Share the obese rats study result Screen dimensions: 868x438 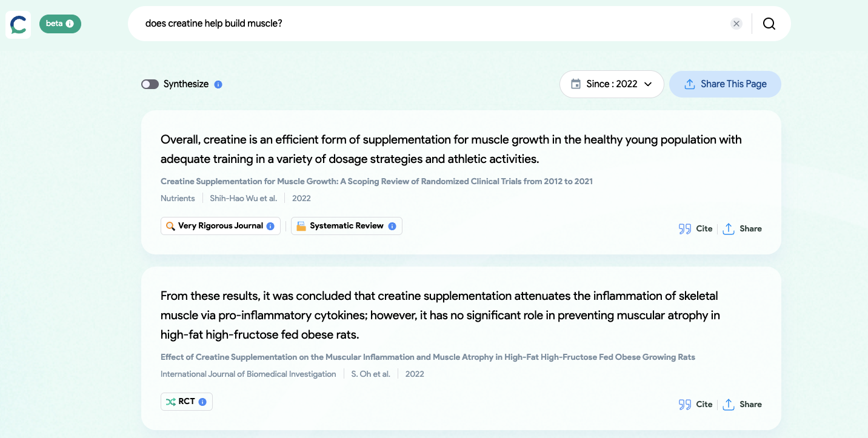point(742,404)
